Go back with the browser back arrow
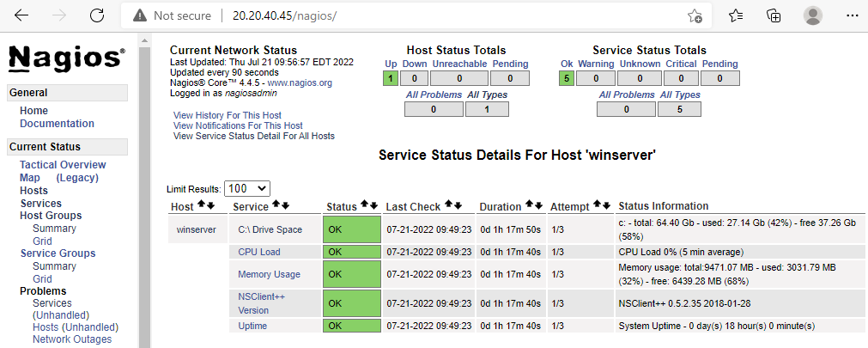The image size is (868, 348). [x=21, y=15]
